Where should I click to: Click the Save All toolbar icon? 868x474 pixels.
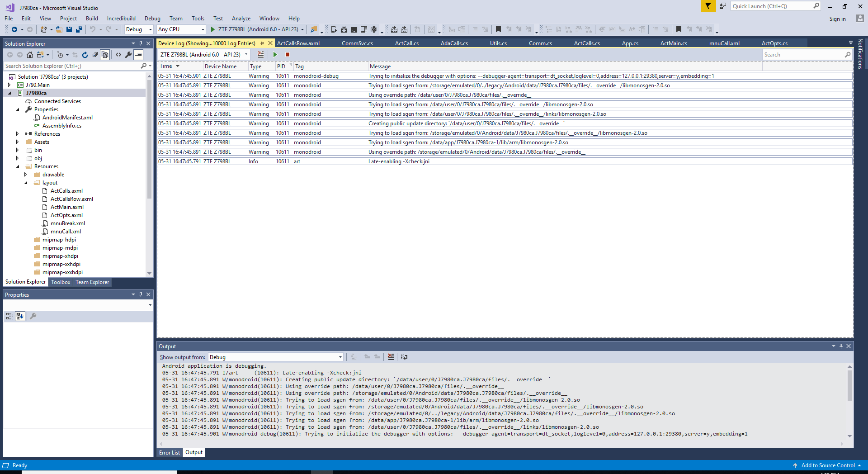(79, 29)
